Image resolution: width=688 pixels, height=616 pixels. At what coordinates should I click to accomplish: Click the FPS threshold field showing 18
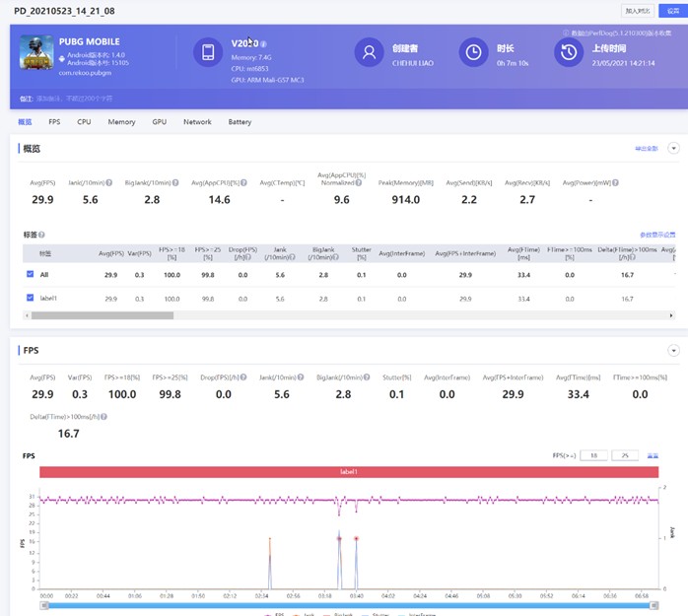(x=593, y=455)
